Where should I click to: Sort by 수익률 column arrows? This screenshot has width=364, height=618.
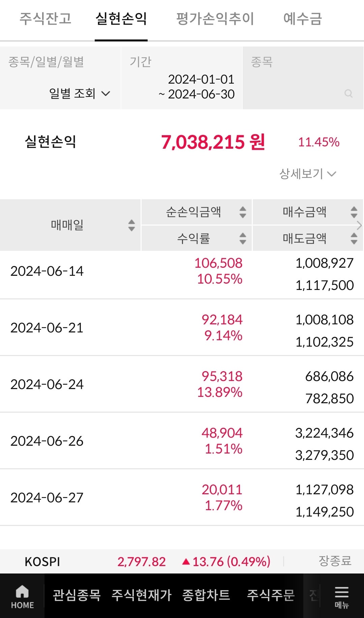[243, 238]
